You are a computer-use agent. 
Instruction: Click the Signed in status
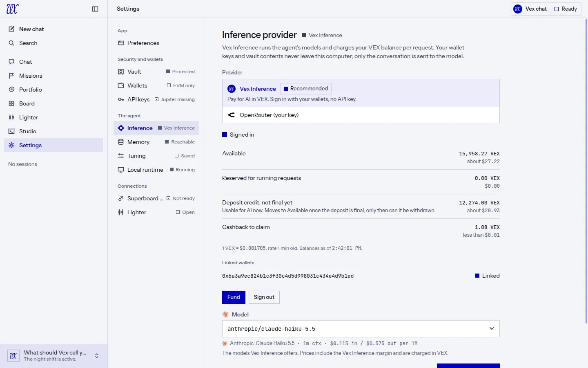pyautogui.click(x=238, y=135)
